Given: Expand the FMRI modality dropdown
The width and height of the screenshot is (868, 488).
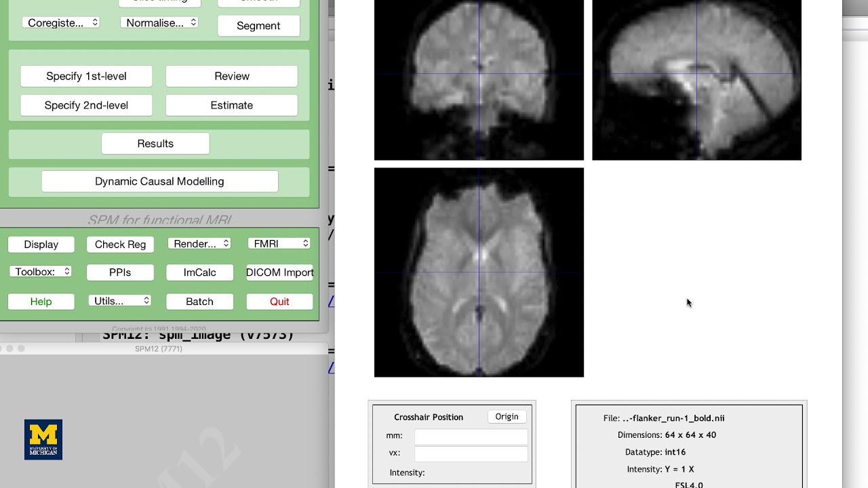Looking at the screenshot, I should [279, 243].
